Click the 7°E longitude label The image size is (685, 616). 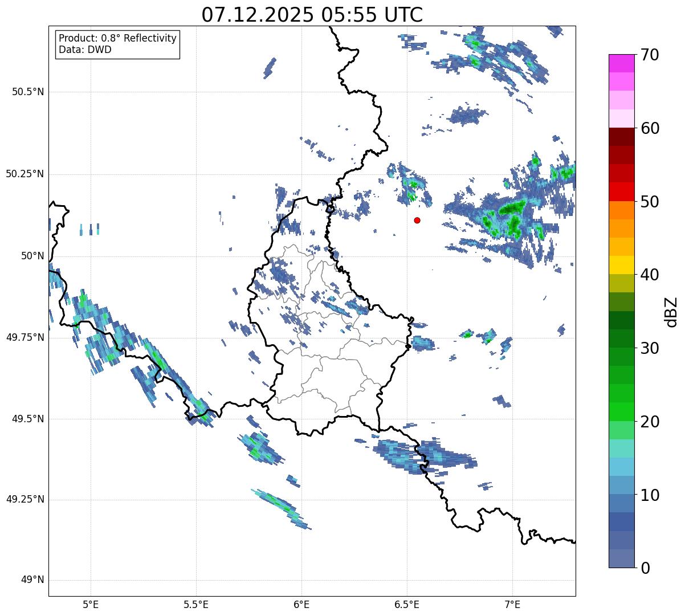click(512, 604)
